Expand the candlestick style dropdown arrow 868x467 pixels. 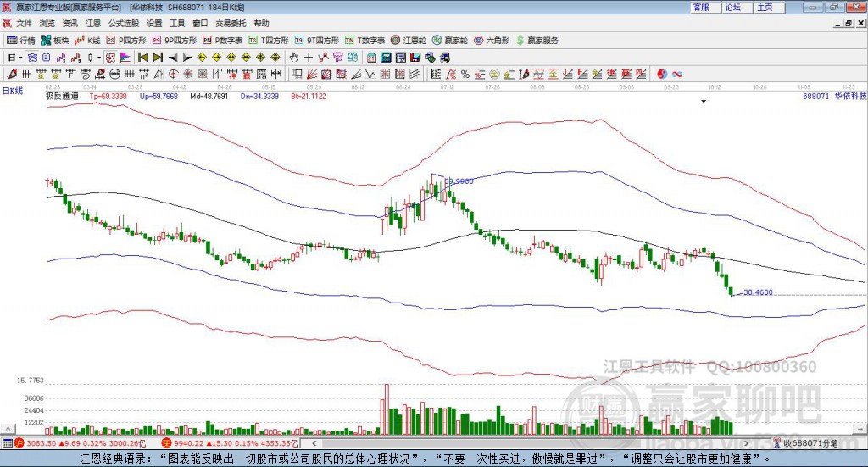(x=99, y=58)
